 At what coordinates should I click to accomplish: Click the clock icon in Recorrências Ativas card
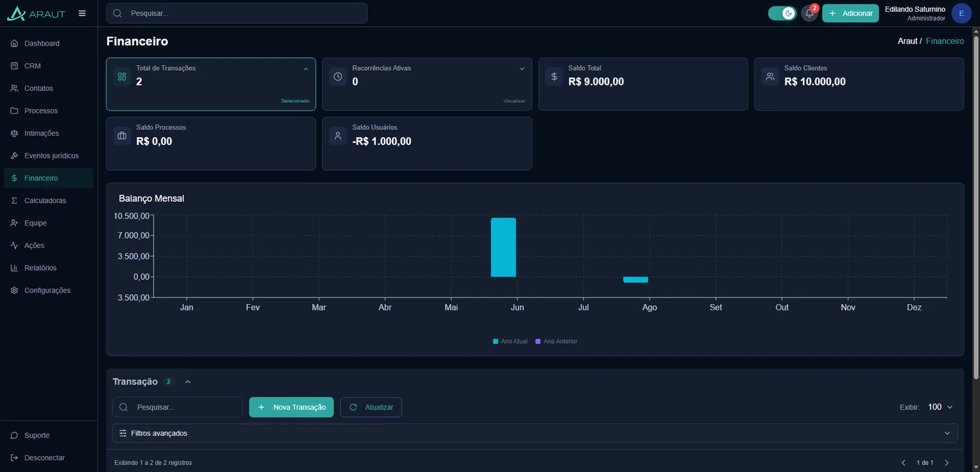(x=338, y=76)
